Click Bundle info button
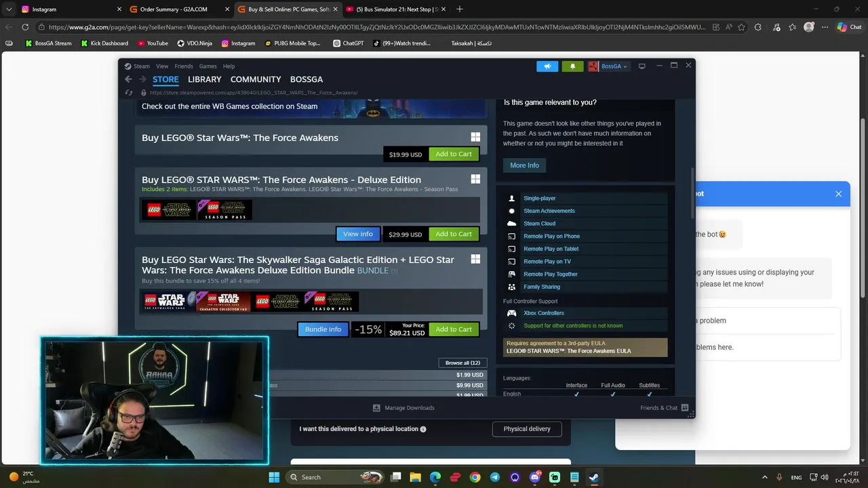 pyautogui.click(x=323, y=329)
